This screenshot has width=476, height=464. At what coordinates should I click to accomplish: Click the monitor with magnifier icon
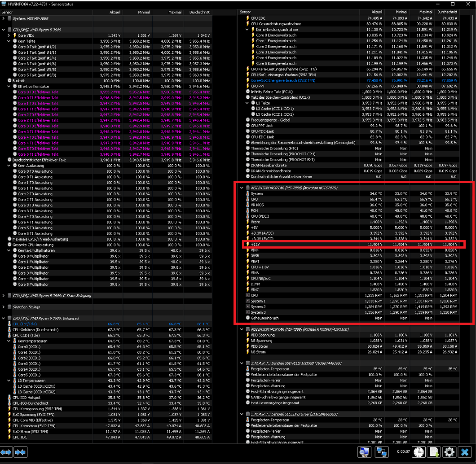[364, 452]
